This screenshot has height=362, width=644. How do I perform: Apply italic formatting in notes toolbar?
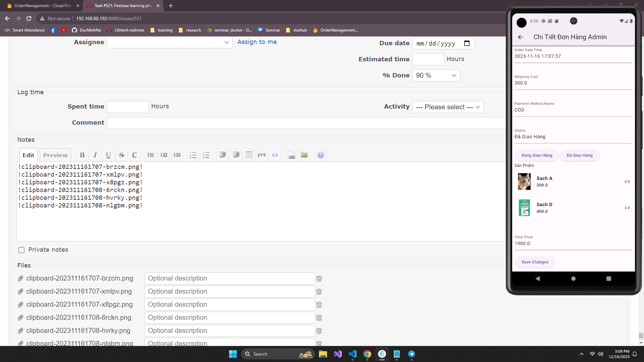click(x=95, y=155)
